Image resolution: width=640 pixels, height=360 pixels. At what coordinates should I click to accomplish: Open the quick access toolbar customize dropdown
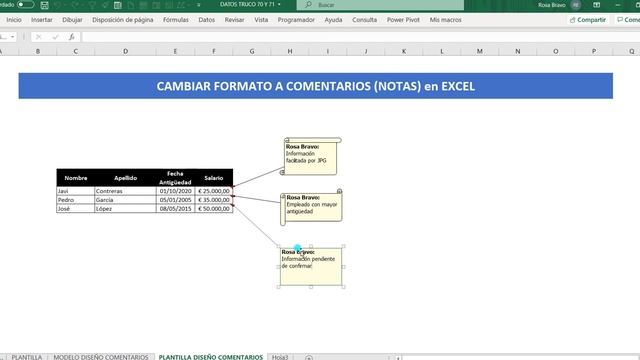(x=198, y=5)
